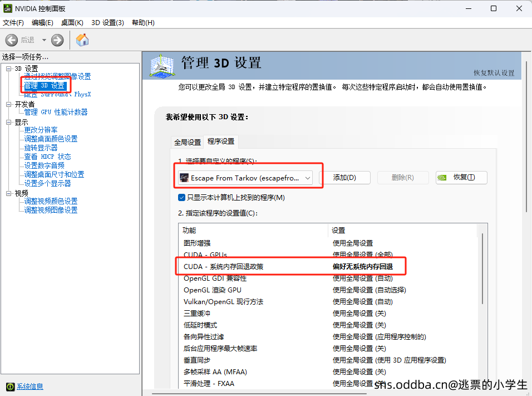532x396 pixels.
Task: Click the main panel vertical scrollbar
Action: pos(526,136)
